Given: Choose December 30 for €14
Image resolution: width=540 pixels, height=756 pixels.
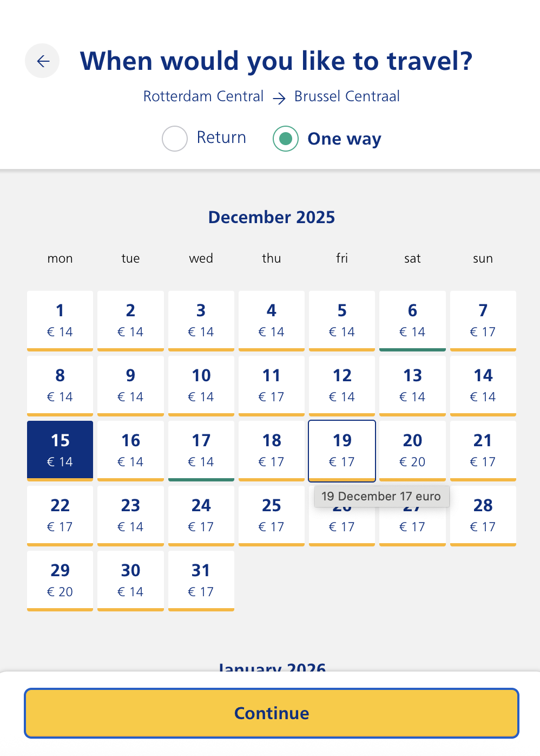Looking at the screenshot, I should pos(130,580).
